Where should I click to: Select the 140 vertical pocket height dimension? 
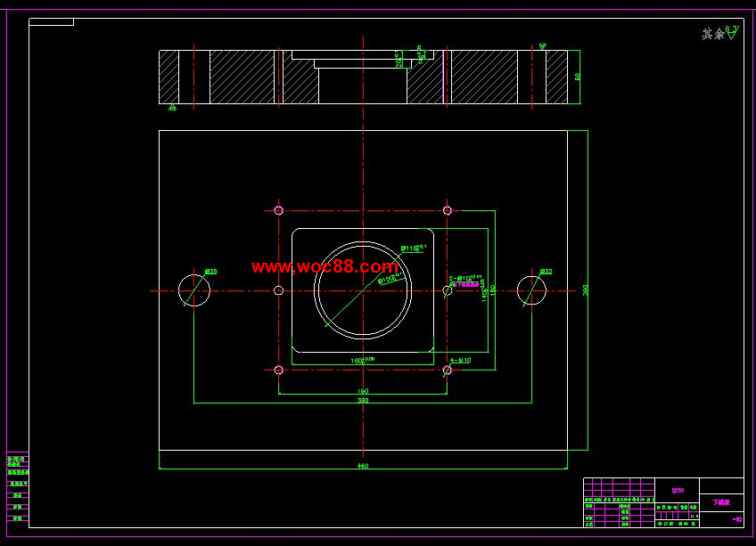[484, 290]
